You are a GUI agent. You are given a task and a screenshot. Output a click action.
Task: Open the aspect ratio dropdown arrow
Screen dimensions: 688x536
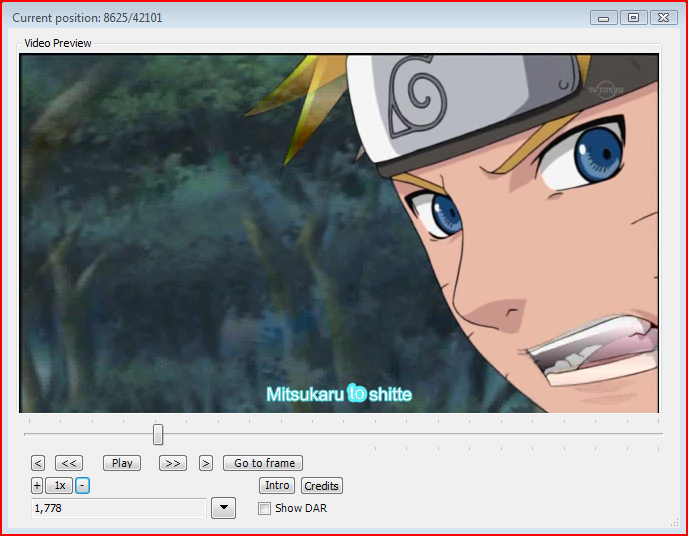[223, 508]
